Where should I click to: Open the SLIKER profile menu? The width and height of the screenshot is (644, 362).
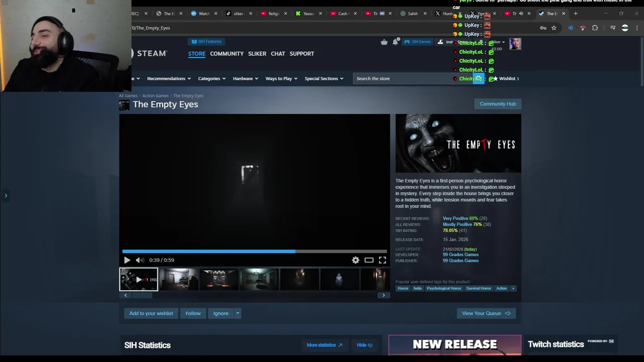257,53
